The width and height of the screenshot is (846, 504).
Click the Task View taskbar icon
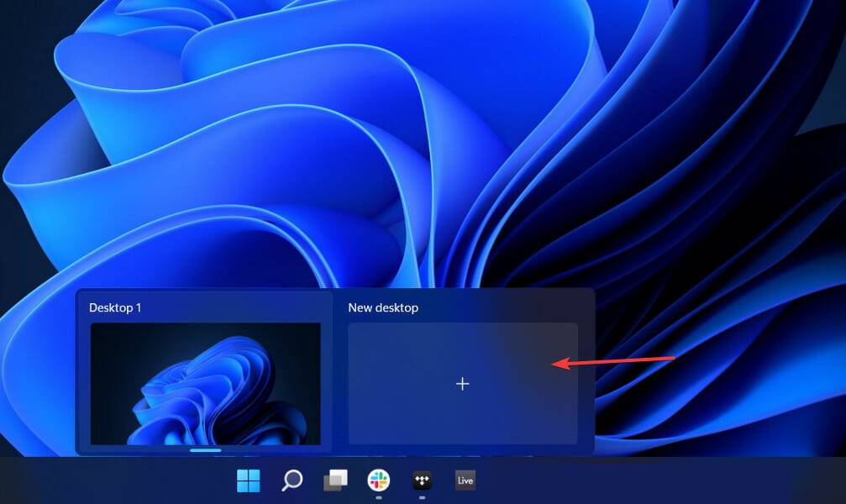[335, 480]
